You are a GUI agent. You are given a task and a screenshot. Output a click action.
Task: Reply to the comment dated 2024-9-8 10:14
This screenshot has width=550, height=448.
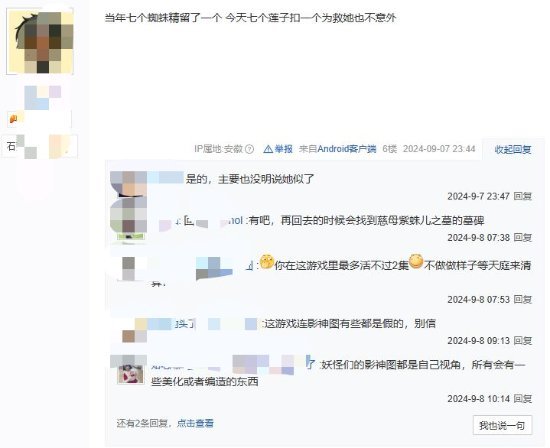[x=523, y=399]
